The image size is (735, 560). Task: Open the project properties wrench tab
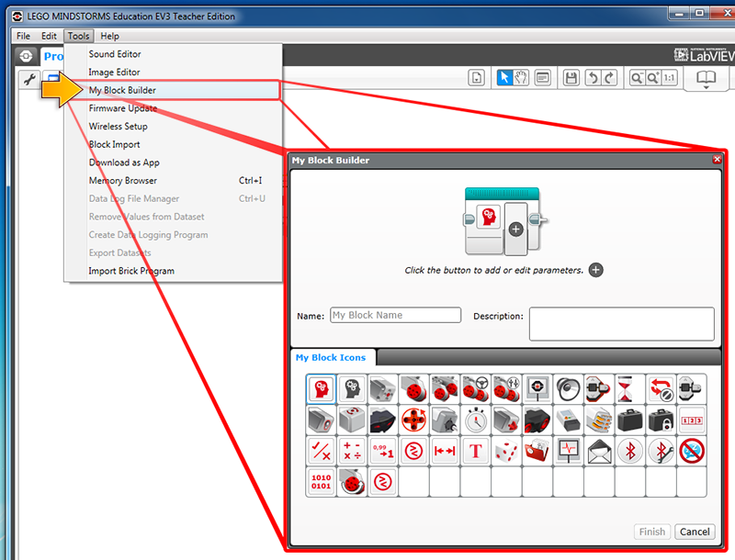pos(29,79)
